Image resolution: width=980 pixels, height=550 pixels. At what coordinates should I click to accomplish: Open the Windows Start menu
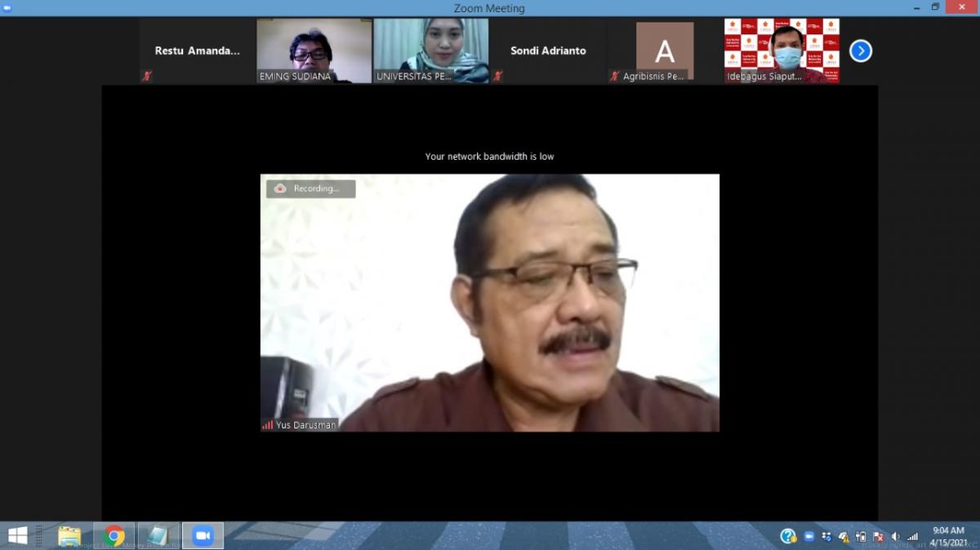17,535
